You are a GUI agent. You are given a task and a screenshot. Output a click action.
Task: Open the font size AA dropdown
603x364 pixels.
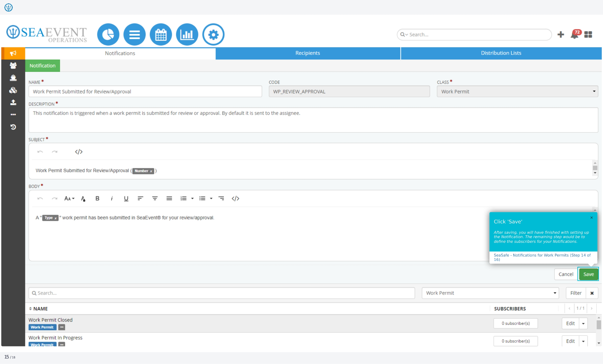69,199
